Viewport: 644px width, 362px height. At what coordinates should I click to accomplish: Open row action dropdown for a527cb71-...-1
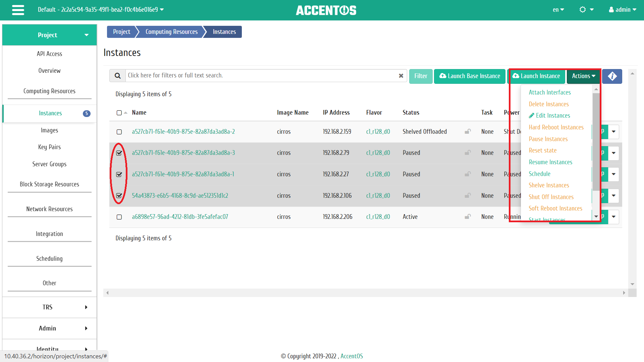pos(613,174)
